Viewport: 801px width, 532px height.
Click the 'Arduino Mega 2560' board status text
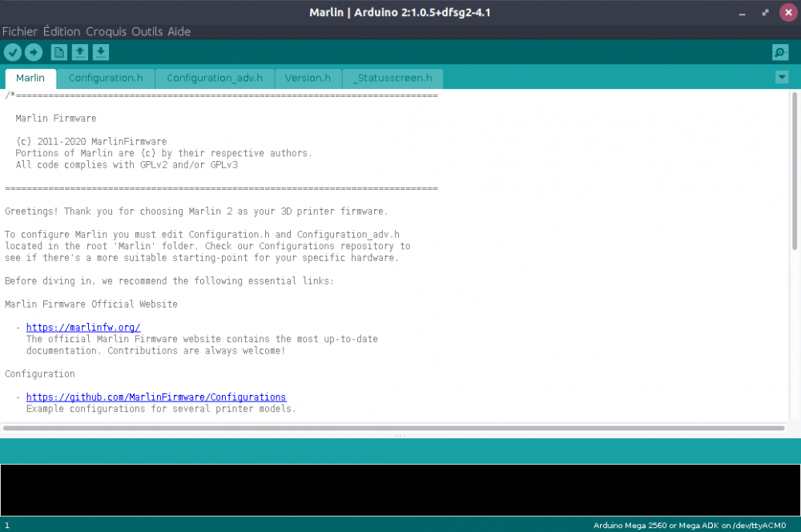click(x=690, y=526)
